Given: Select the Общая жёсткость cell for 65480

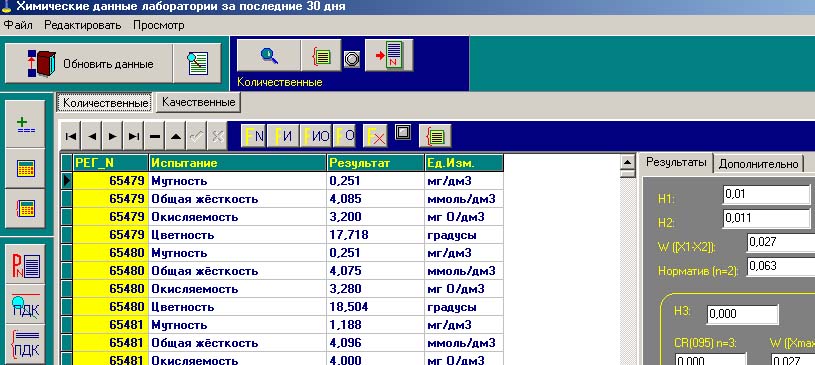Looking at the screenshot, I should (x=238, y=271).
